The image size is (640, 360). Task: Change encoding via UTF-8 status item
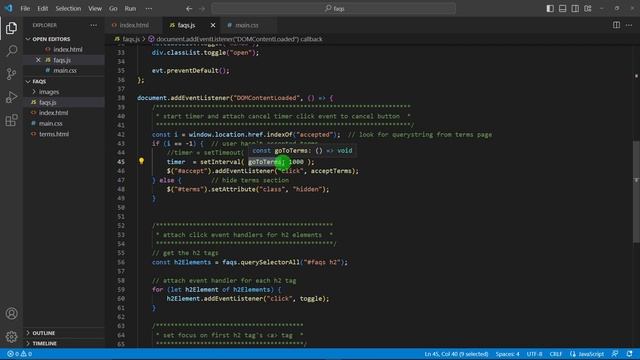pos(534,354)
